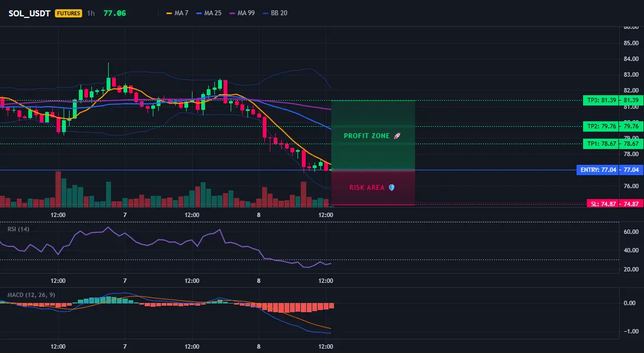
Task: Click the RISK AREA label
Action: (367, 188)
